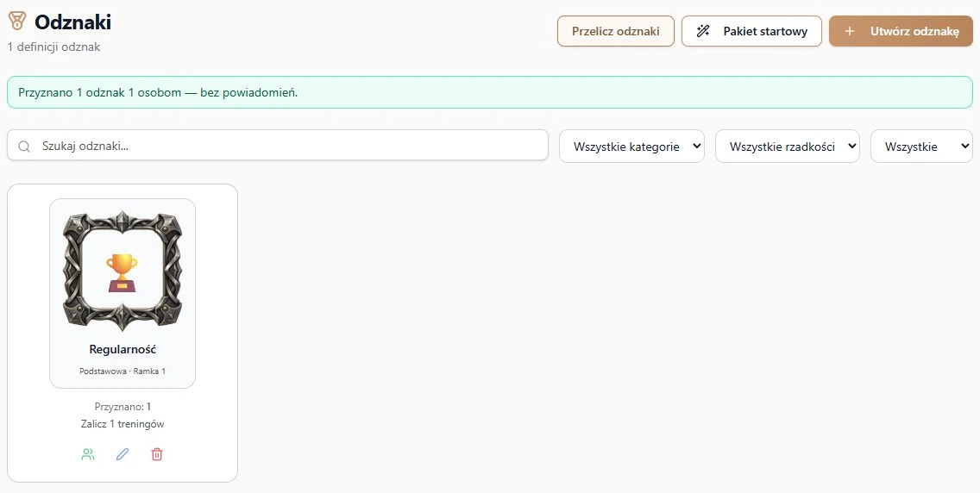Viewport: 980px width, 493px height.
Task: Click Przelicz odznaki button
Action: [x=616, y=31]
